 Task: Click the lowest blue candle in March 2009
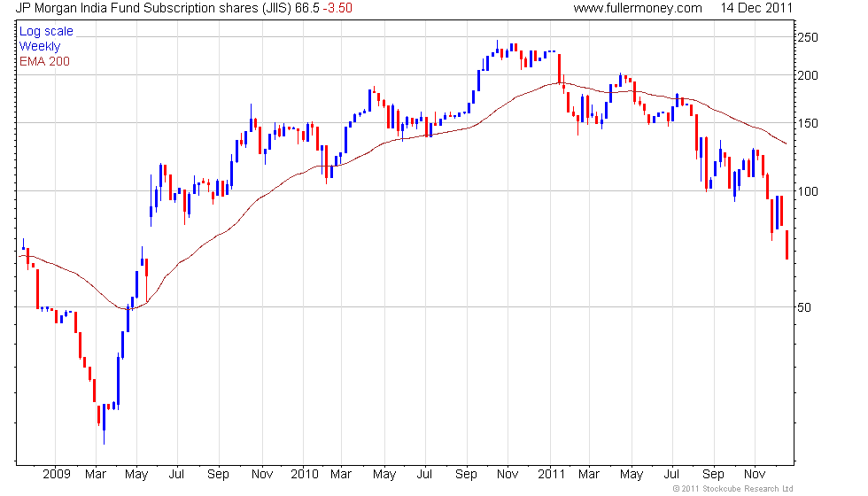tap(104, 424)
